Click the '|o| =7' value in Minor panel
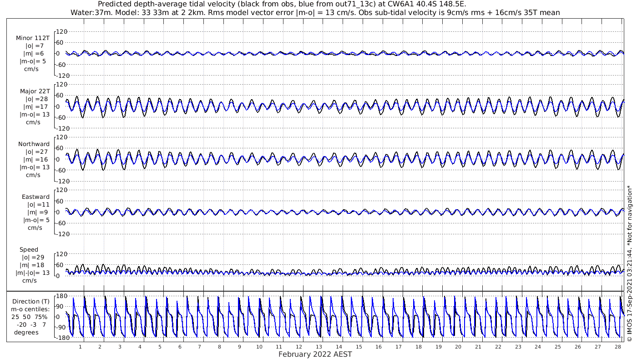 pyautogui.click(x=35, y=45)
